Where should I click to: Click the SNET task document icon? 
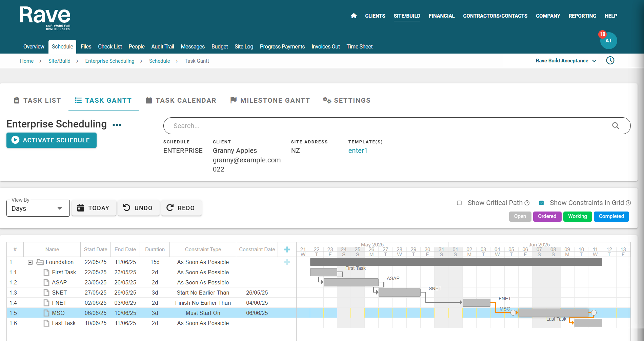coord(46,293)
